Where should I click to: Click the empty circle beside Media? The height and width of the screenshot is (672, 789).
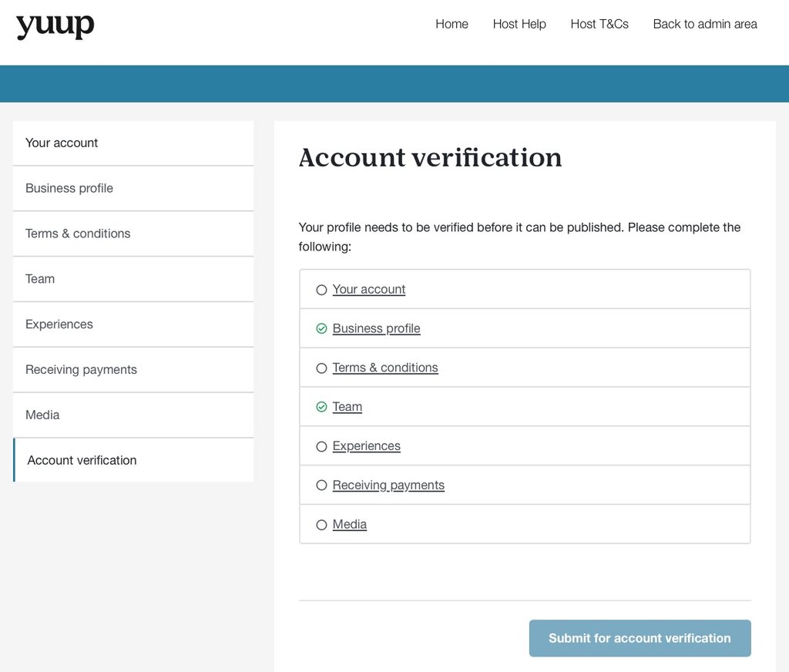pyautogui.click(x=321, y=525)
